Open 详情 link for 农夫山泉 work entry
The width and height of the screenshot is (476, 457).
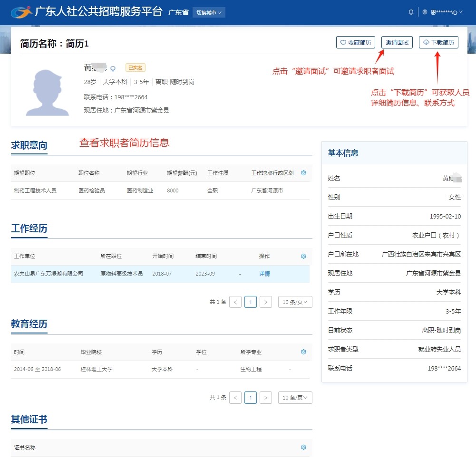tap(264, 274)
